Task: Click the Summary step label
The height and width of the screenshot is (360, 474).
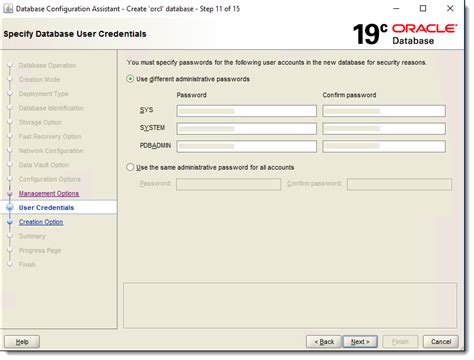Action: 32,236
